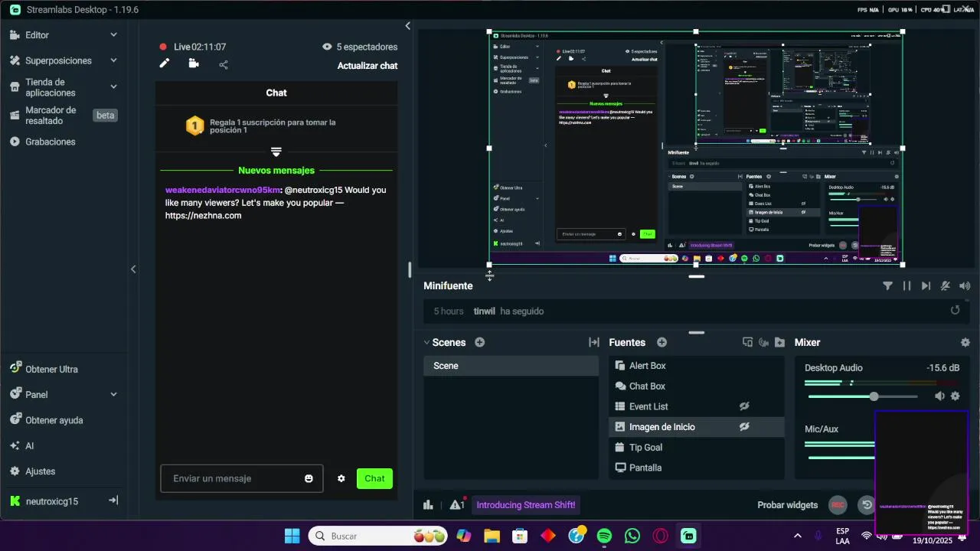
Task: Expand the Panel chevron
Action: 113,395
